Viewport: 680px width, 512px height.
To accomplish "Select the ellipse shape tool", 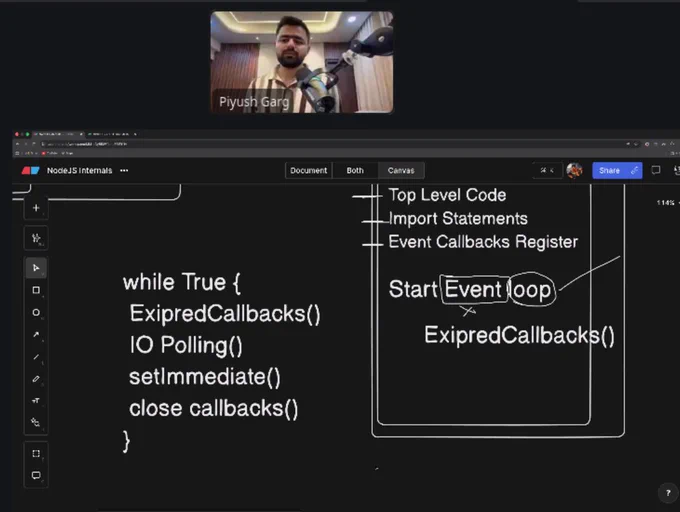I will (x=36, y=312).
